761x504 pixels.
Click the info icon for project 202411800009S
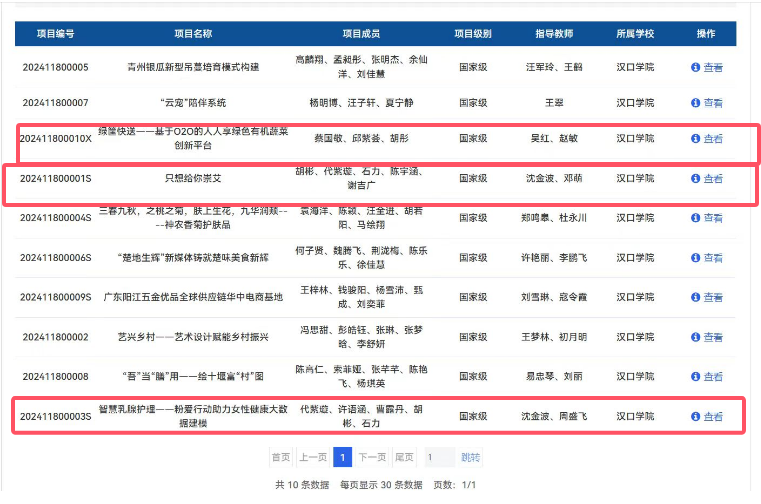coord(696,297)
